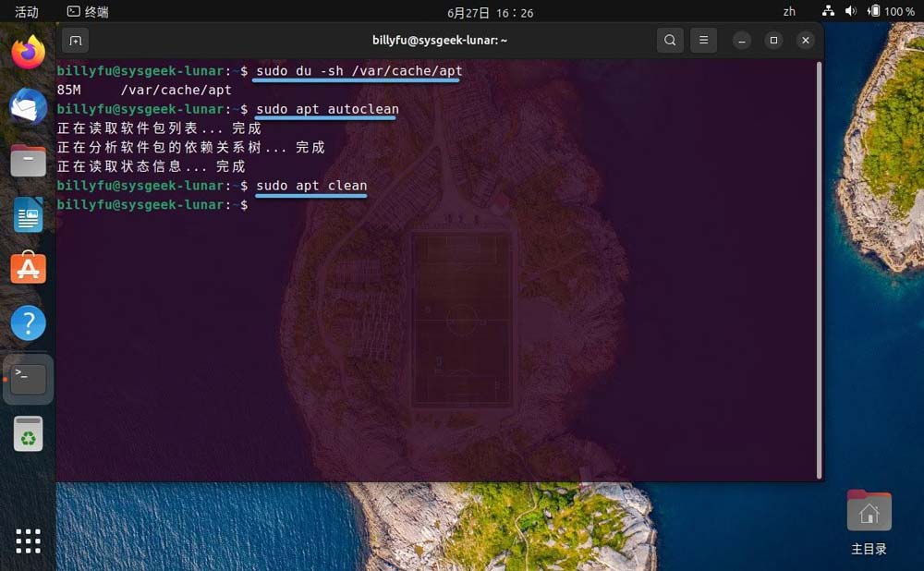Show applications grid
Image resolution: width=924 pixels, height=571 pixels.
click(x=29, y=541)
